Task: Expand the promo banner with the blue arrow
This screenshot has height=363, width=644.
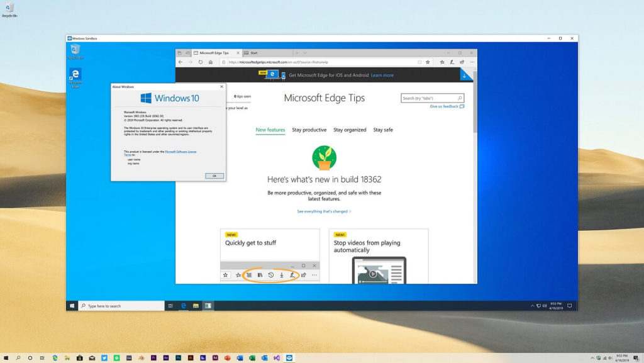Action: click(465, 75)
